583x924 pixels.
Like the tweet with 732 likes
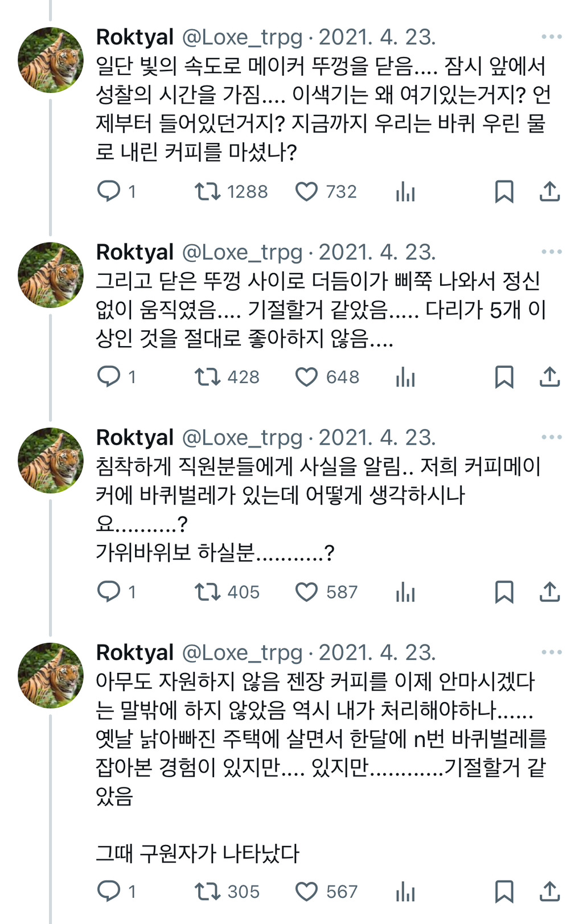pyautogui.click(x=306, y=191)
